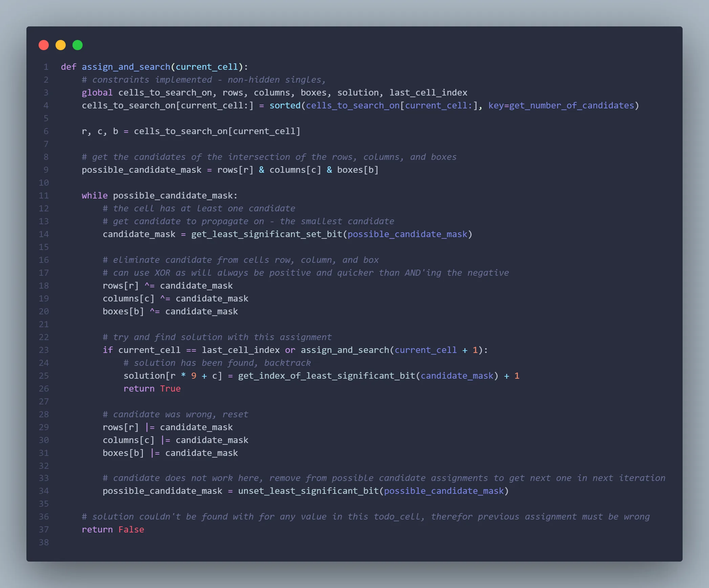Click line number 1 in the gutter
This screenshot has width=709, height=588.
46,67
